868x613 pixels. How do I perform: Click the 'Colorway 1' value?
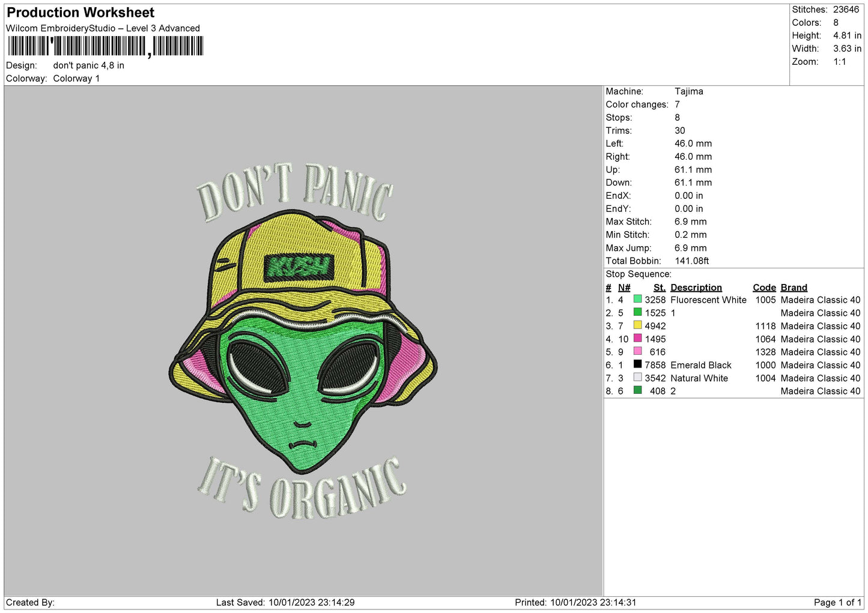coord(76,79)
